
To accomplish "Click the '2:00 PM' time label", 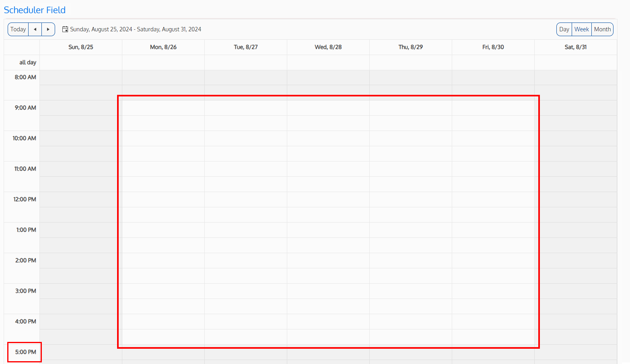I will [x=26, y=260].
